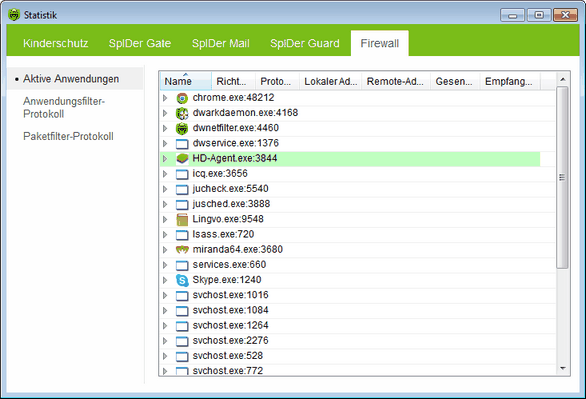Select the svchost.exe:528 row

tap(358, 356)
